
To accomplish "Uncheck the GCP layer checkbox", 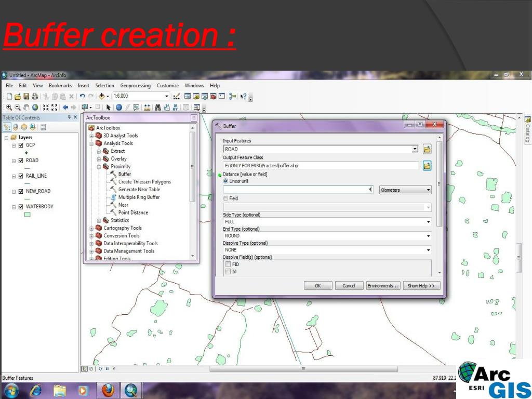I will point(21,145).
